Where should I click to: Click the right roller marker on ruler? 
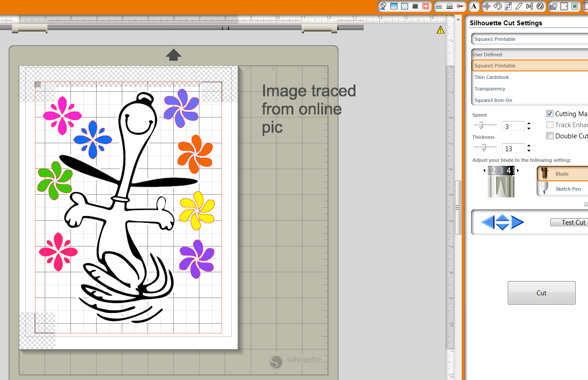click(319, 28)
